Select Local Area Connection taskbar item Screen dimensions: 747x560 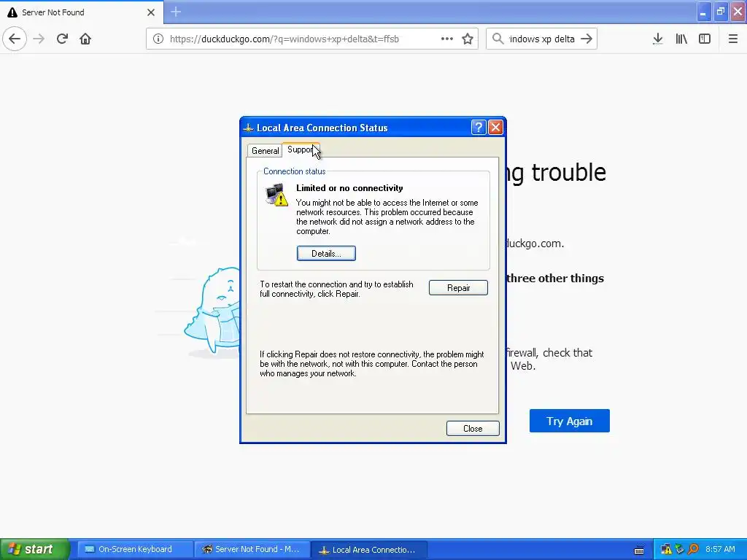[369, 550]
